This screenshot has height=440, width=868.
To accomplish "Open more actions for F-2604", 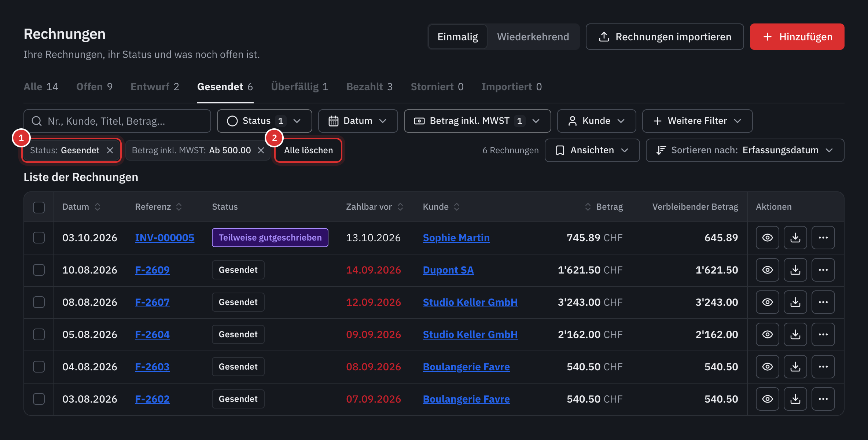I will tap(823, 334).
